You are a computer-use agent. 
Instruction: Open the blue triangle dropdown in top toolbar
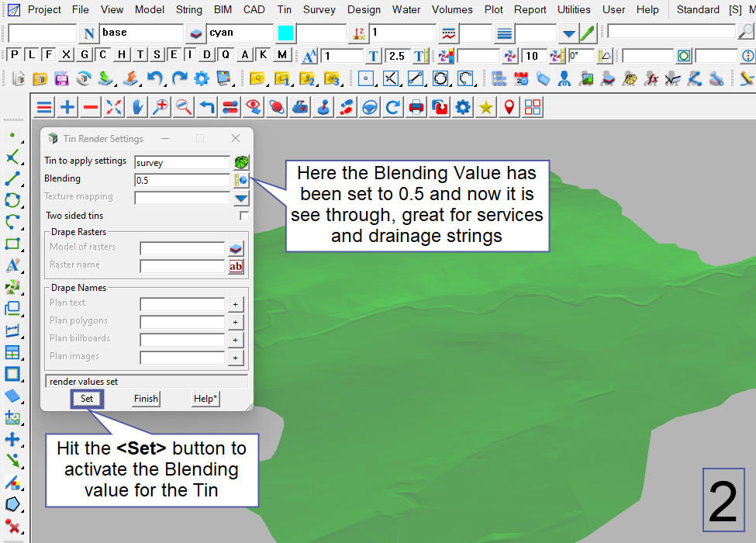(x=569, y=34)
